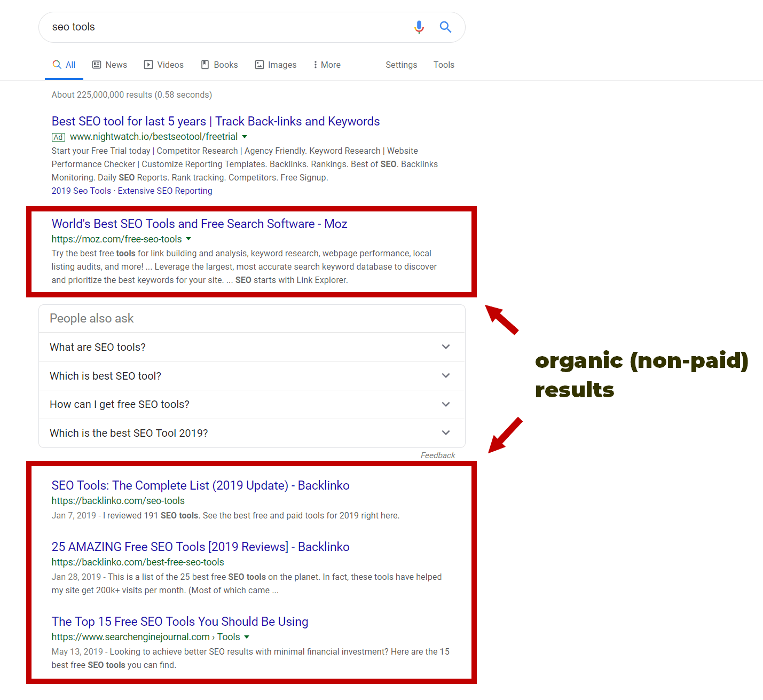Expand 'What are SEO tools?' question
This screenshot has height=700, width=763.
point(252,347)
